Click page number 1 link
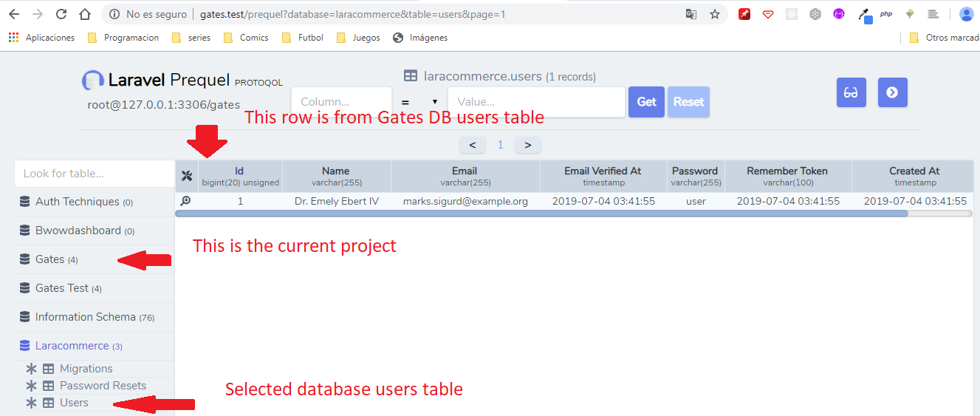The image size is (980, 416). [500, 145]
